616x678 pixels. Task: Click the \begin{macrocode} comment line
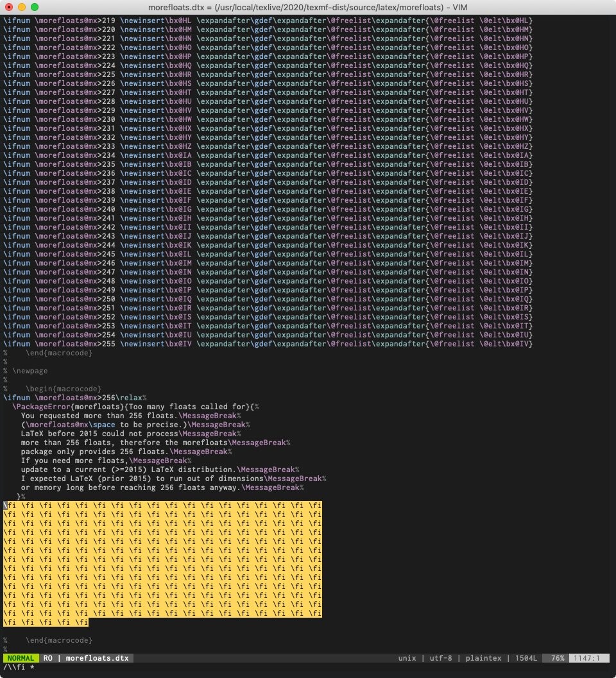63,389
